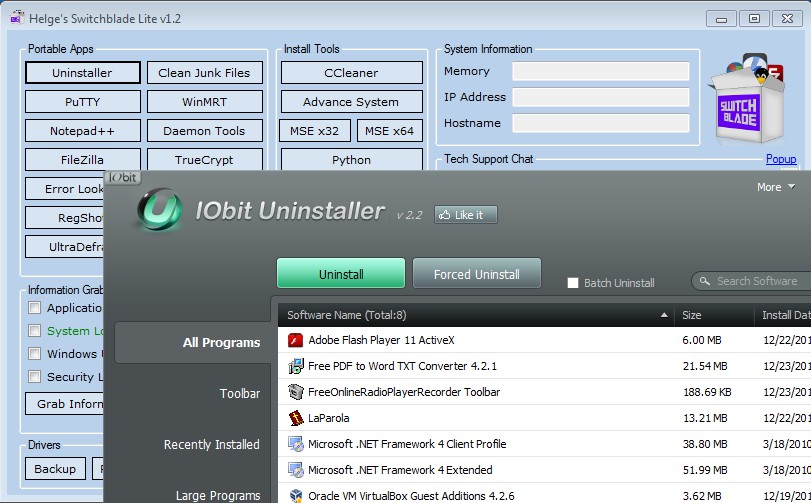The height and width of the screenshot is (503, 811).
Task: Click the Advance System button
Action: point(352,102)
